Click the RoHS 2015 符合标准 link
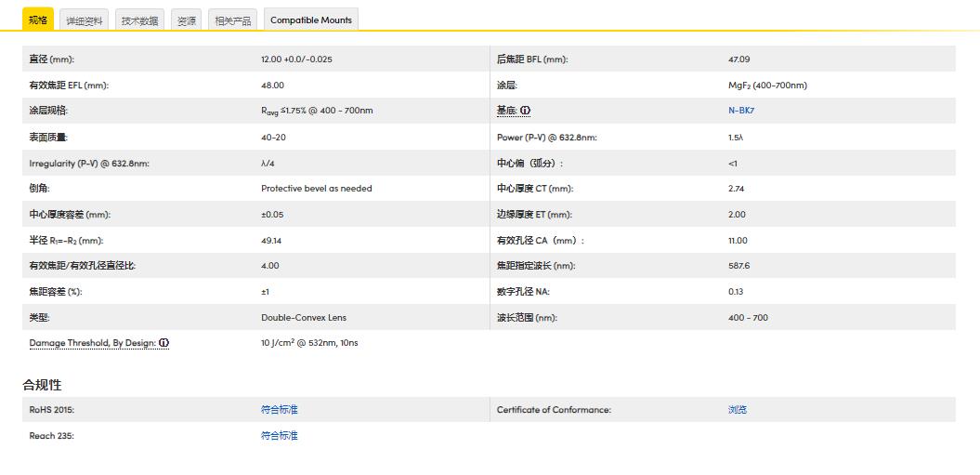980x475 pixels. coord(280,410)
